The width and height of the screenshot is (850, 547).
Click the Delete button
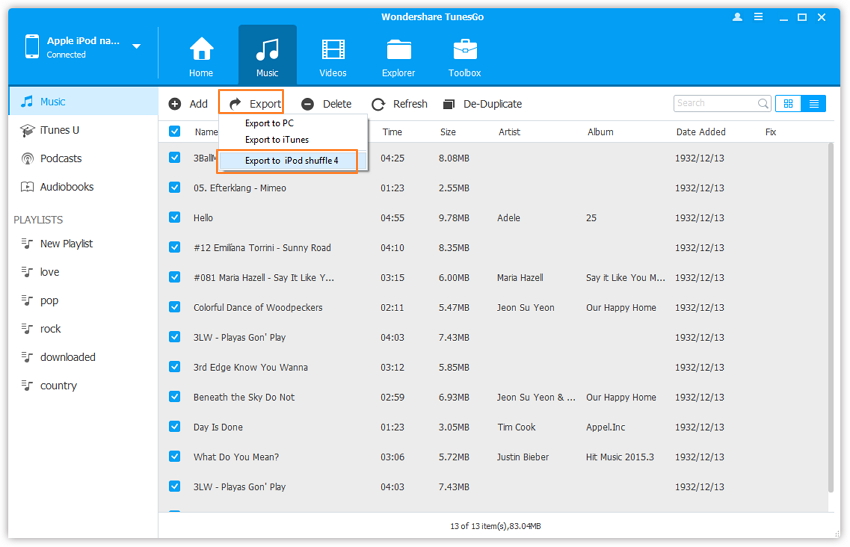[x=327, y=104]
